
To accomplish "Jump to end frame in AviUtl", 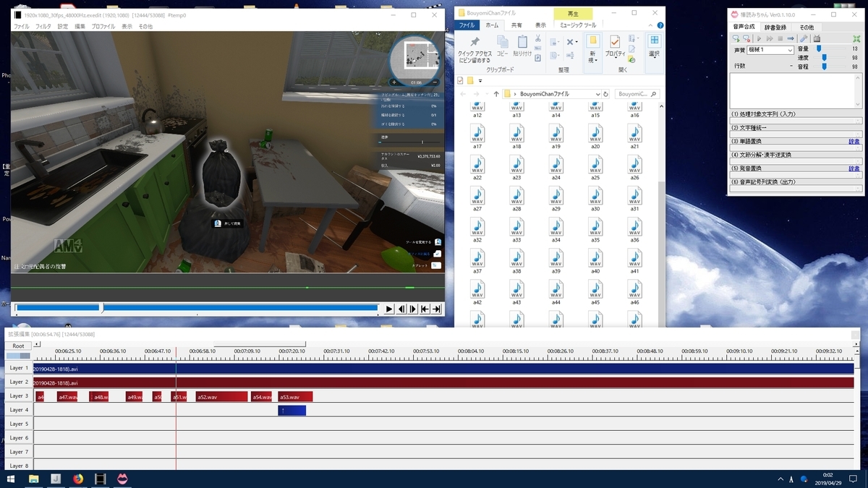I will pyautogui.click(x=436, y=309).
